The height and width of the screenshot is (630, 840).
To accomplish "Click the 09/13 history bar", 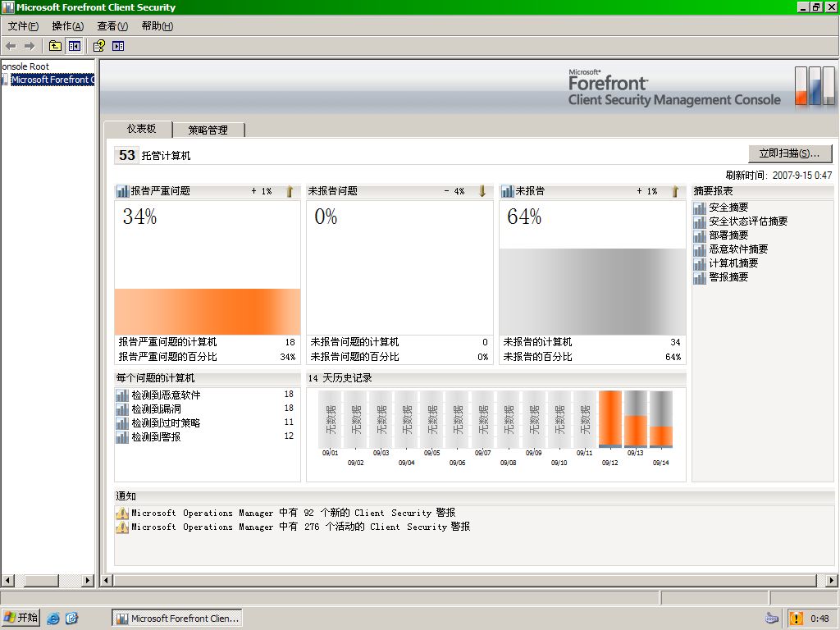I will 636,419.
